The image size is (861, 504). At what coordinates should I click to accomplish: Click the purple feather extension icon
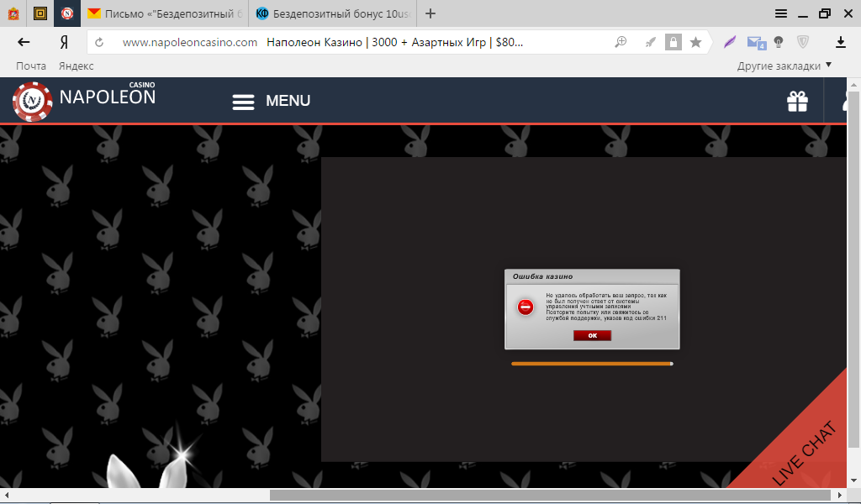730,42
